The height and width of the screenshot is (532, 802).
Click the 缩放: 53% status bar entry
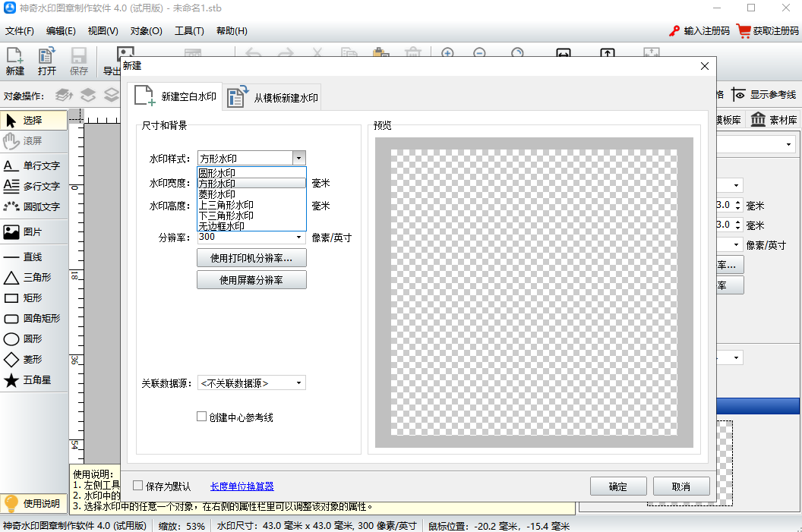(182, 526)
